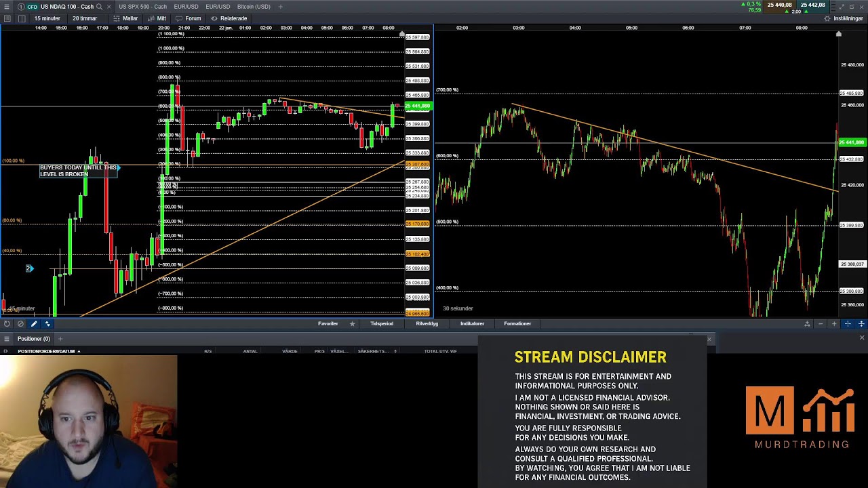Open Formationer menu
The height and width of the screenshot is (488, 868).
coord(517,324)
